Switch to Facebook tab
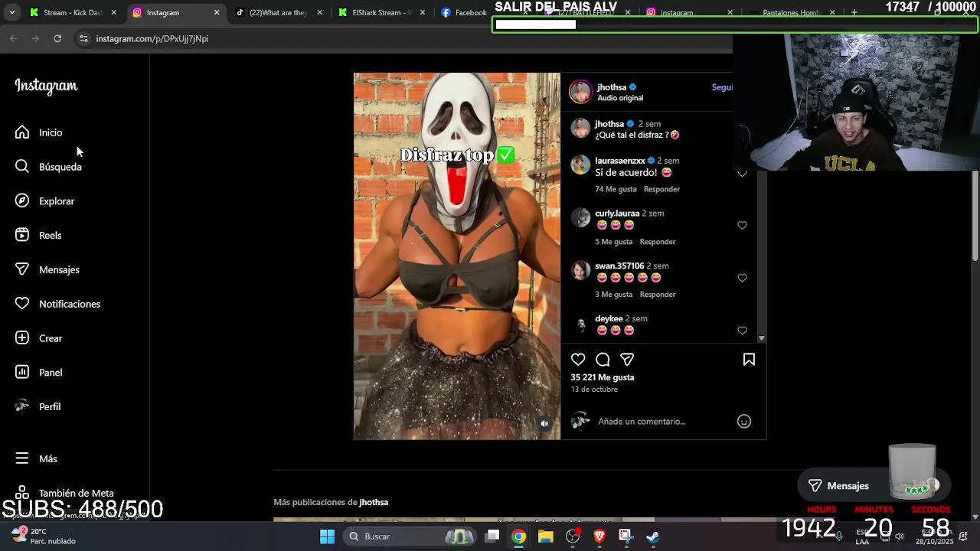This screenshot has height=551, width=980. (x=463, y=12)
